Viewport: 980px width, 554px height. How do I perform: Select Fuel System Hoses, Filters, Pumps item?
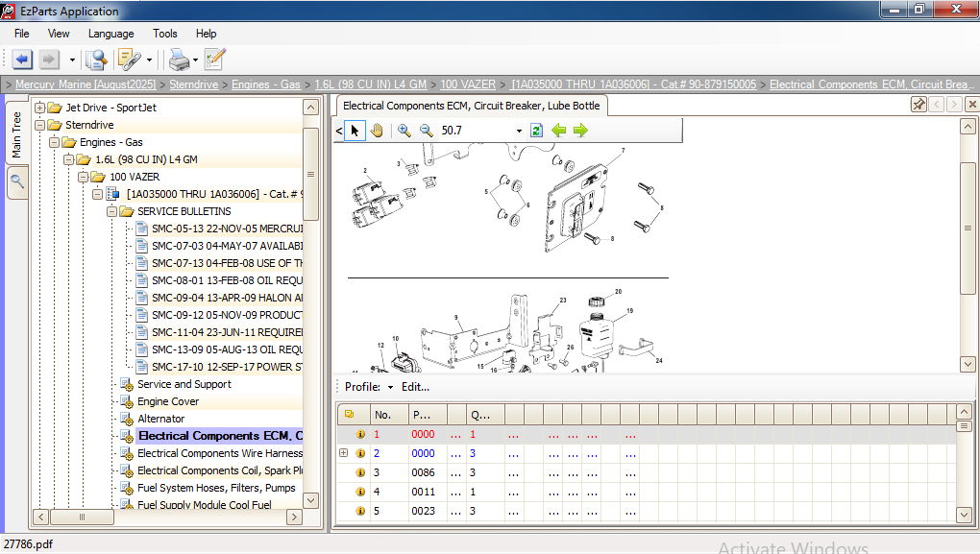(x=216, y=488)
